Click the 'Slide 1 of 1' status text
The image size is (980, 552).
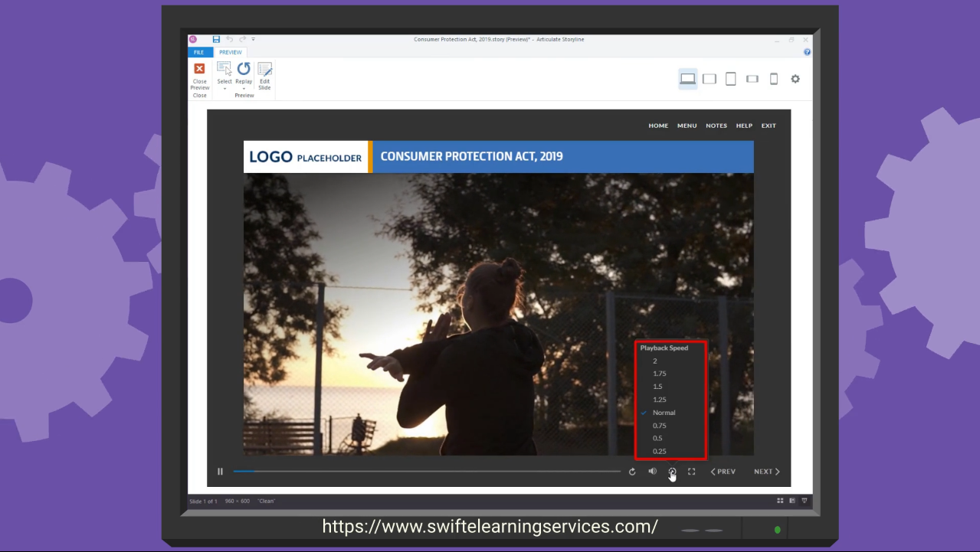203,501
